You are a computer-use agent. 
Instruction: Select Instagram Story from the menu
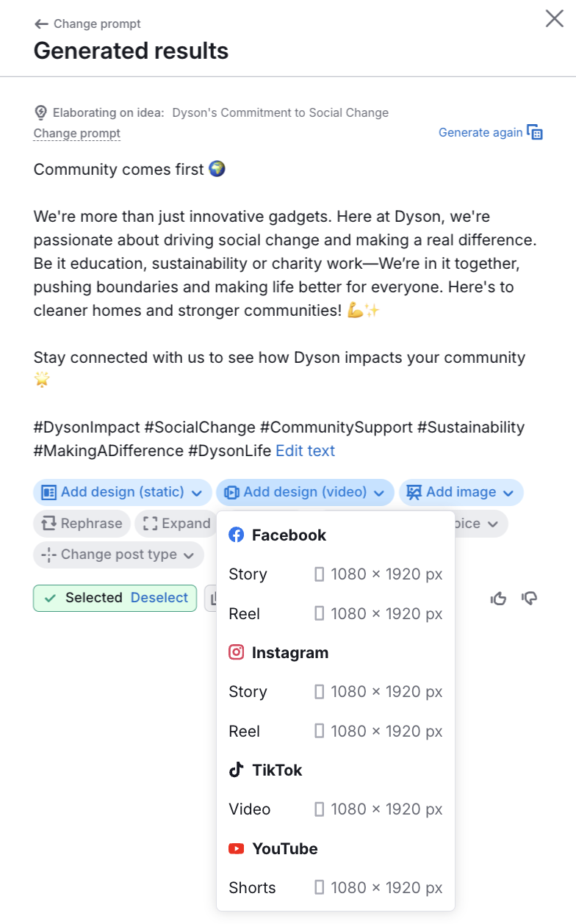[335, 692]
